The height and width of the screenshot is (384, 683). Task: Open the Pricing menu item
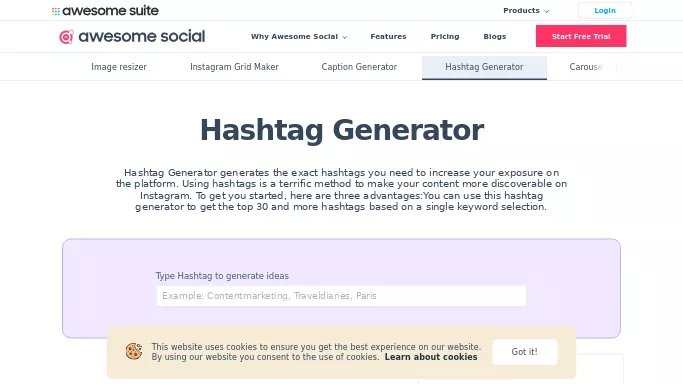445,37
